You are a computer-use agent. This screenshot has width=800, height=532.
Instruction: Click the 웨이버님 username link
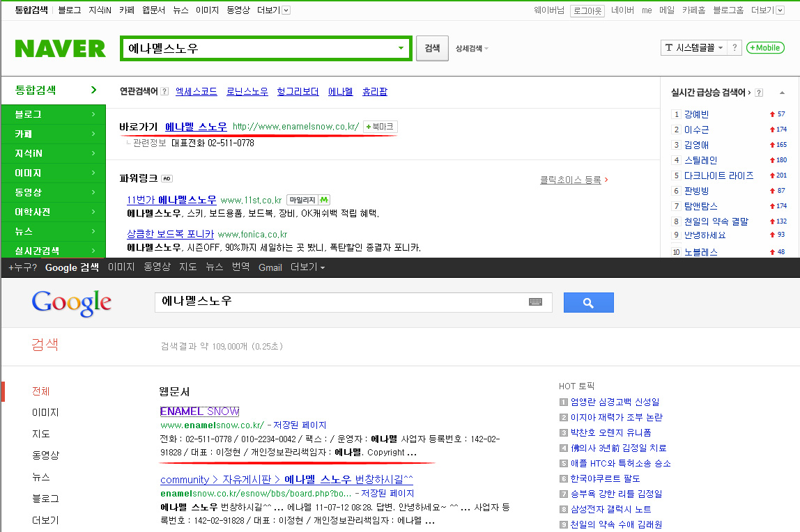[x=549, y=10]
